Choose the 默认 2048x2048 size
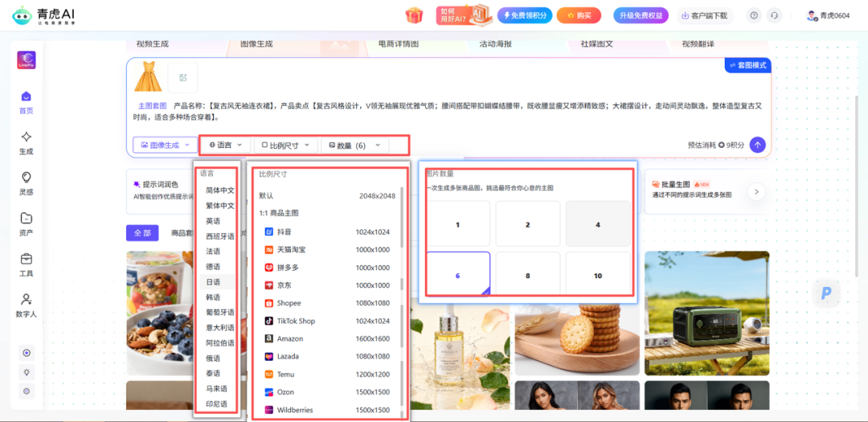 [x=327, y=195]
